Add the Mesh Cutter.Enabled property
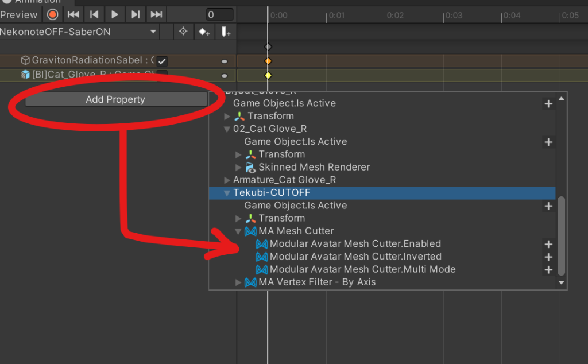The image size is (588, 364). click(548, 244)
